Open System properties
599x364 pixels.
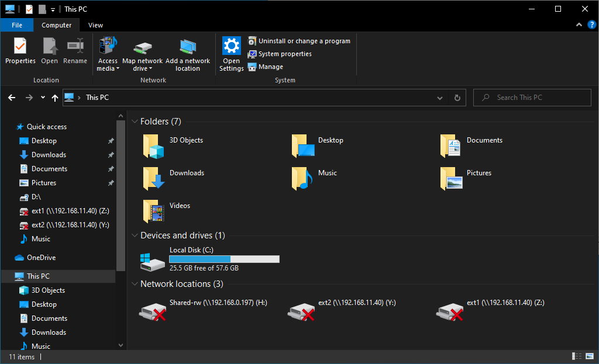[x=280, y=54]
